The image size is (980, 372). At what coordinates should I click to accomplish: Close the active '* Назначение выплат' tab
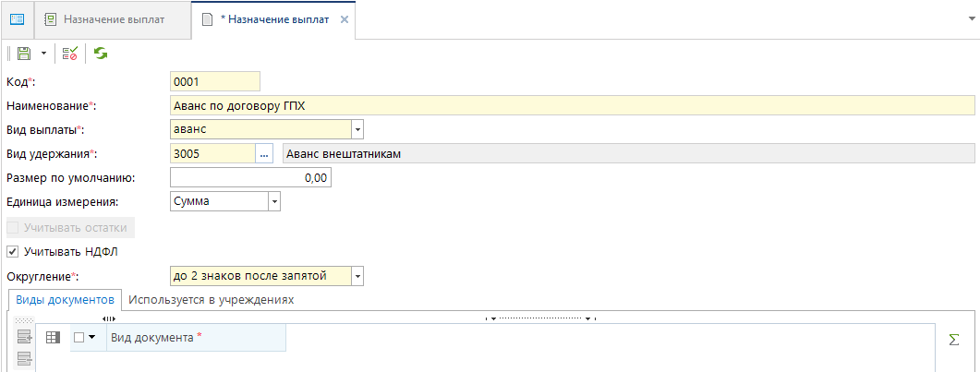[x=345, y=20]
